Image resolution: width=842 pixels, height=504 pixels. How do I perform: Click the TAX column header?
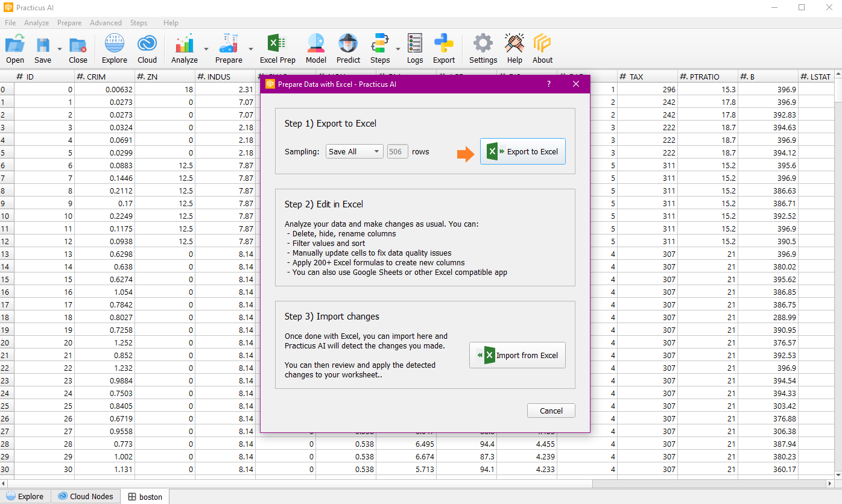647,77
